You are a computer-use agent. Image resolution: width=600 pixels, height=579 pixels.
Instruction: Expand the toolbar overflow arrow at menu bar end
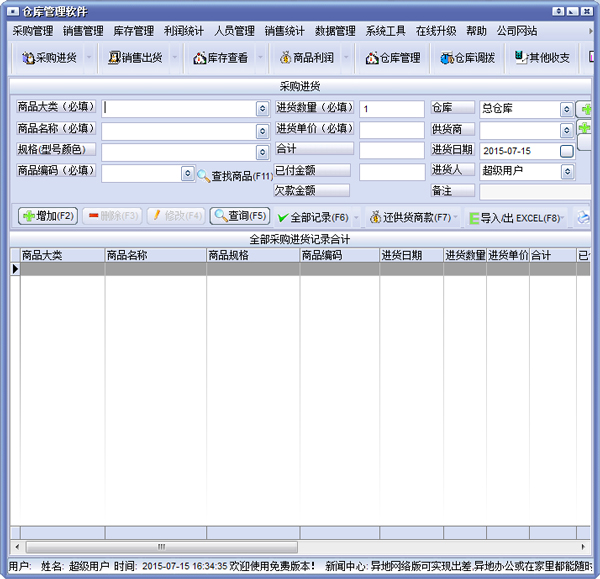(590, 31)
